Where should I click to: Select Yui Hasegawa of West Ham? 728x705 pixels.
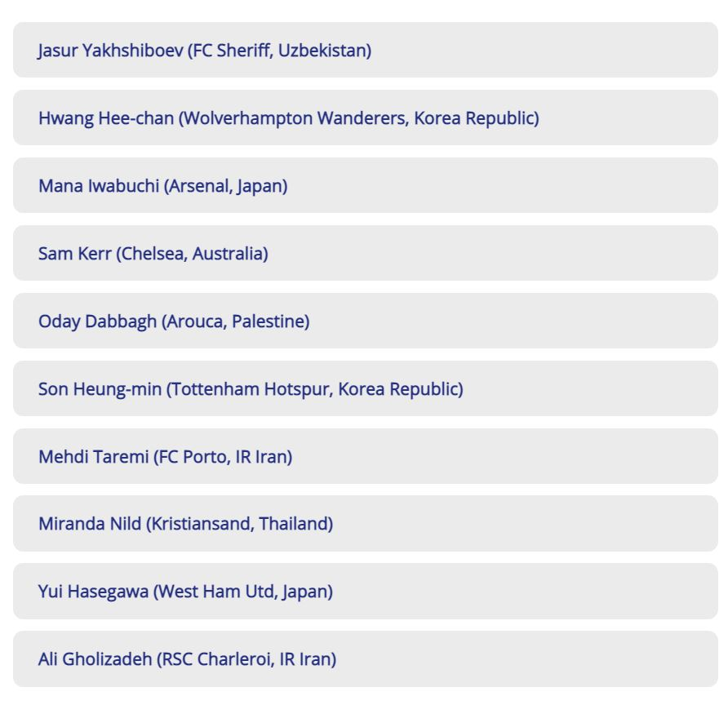185,592
